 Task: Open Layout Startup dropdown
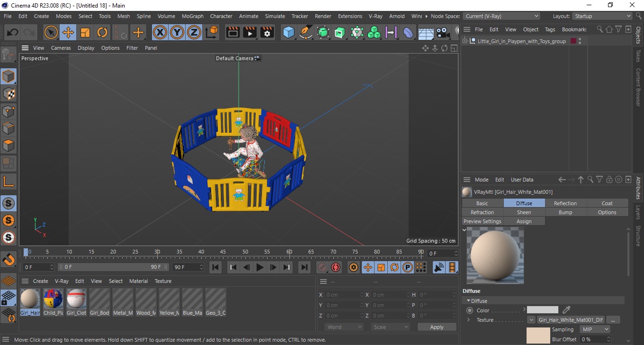602,16
